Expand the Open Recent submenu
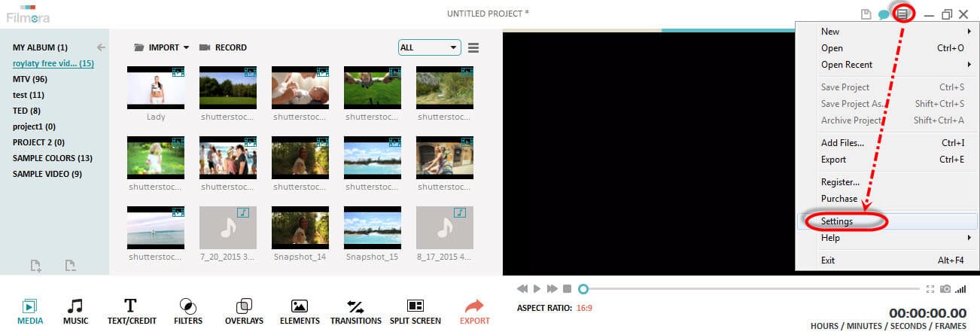Image resolution: width=980 pixels, height=335 pixels. 886,65
